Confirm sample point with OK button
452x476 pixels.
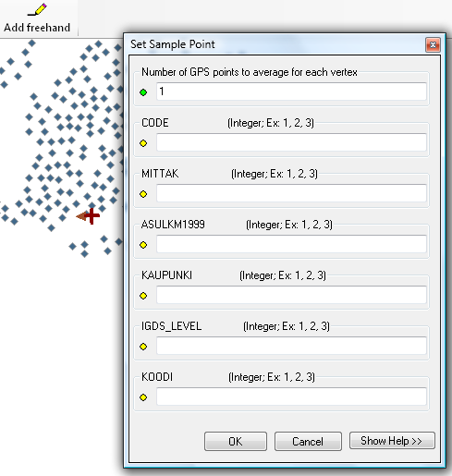coord(236,442)
